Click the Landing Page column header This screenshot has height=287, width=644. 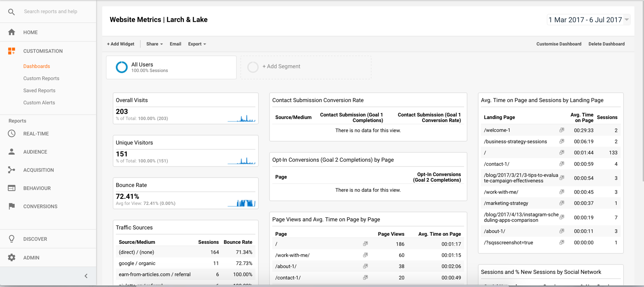[x=499, y=117]
